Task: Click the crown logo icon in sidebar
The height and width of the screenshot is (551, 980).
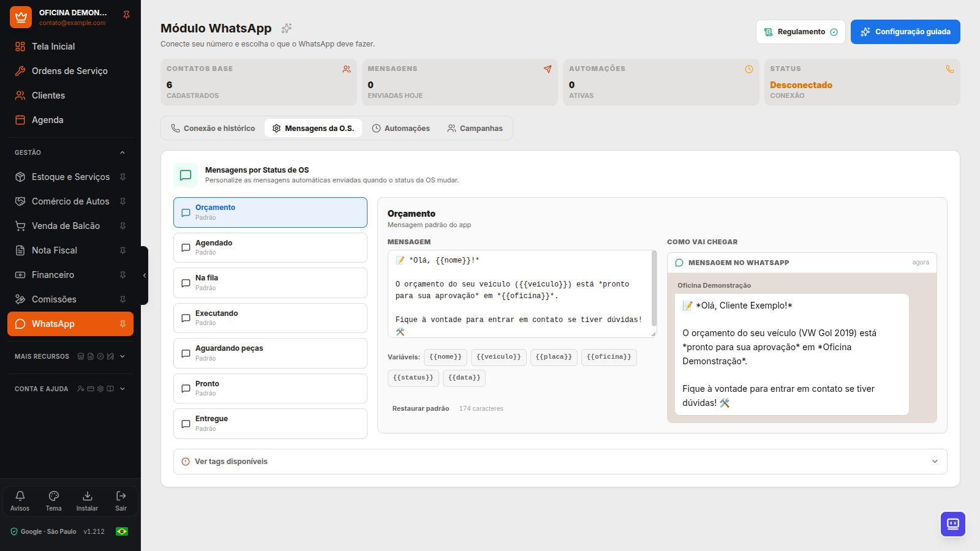Action: (x=21, y=17)
